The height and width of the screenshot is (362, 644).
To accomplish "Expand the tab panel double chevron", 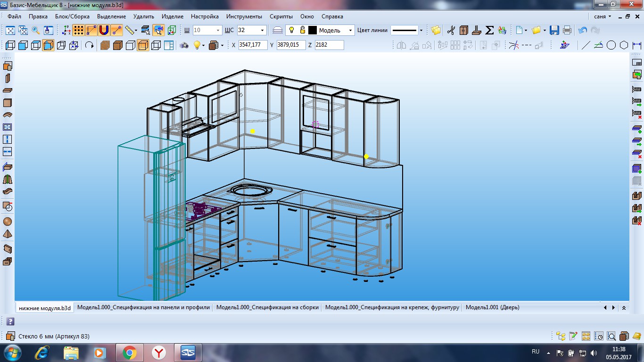I will pyautogui.click(x=624, y=308).
